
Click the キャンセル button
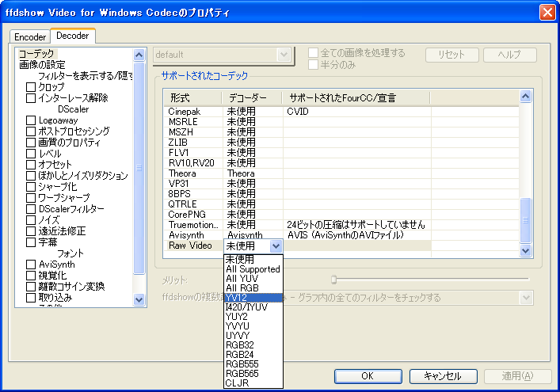point(437,375)
